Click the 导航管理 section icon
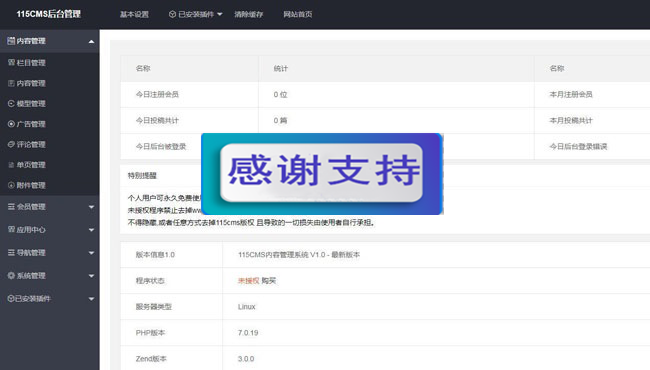 pyautogui.click(x=11, y=252)
